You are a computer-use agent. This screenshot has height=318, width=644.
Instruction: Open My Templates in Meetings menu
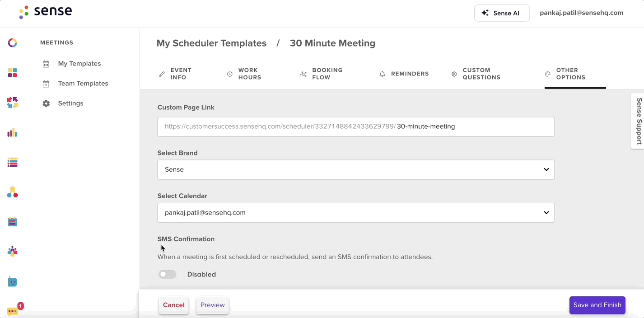click(79, 64)
